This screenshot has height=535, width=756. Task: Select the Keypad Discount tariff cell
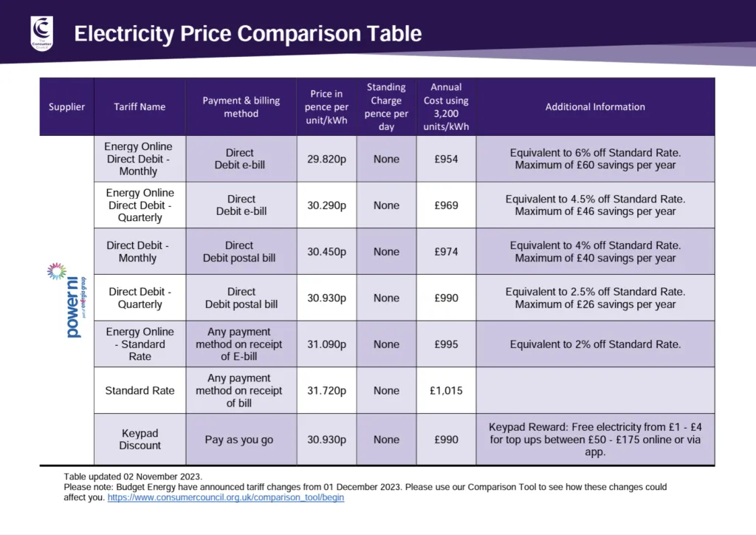(x=140, y=440)
